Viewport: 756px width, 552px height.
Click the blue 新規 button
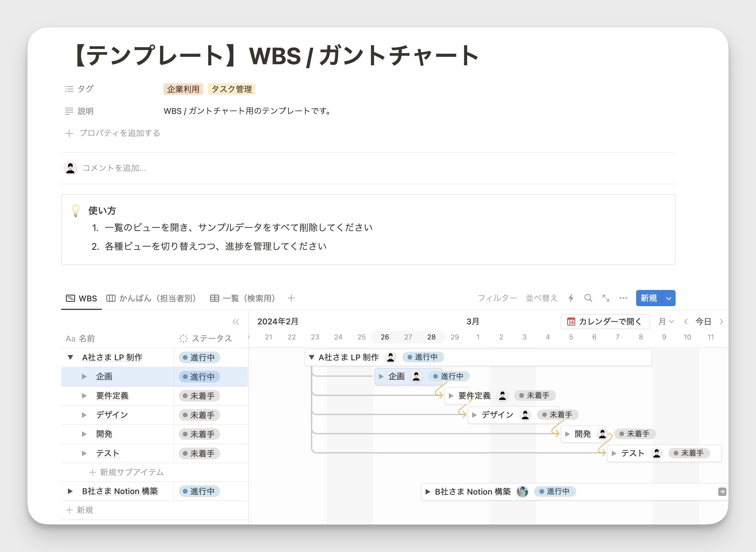pyautogui.click(x=649, y=298)
